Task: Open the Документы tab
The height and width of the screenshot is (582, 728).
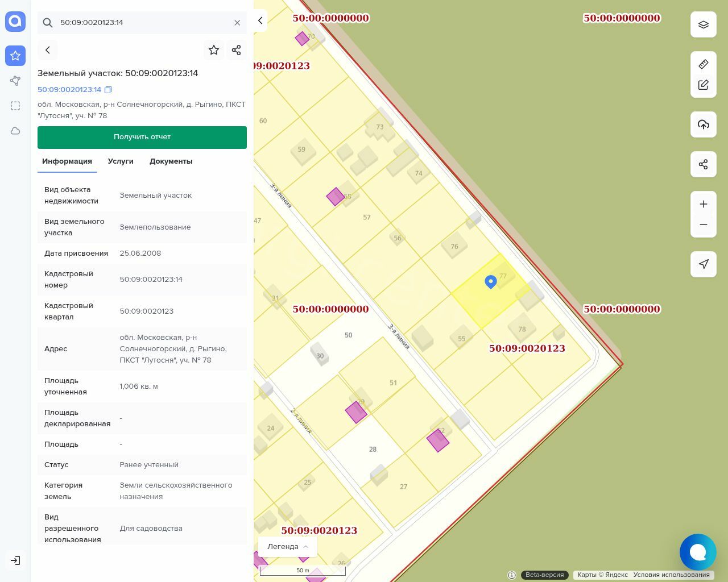Action: click(171, 161)
